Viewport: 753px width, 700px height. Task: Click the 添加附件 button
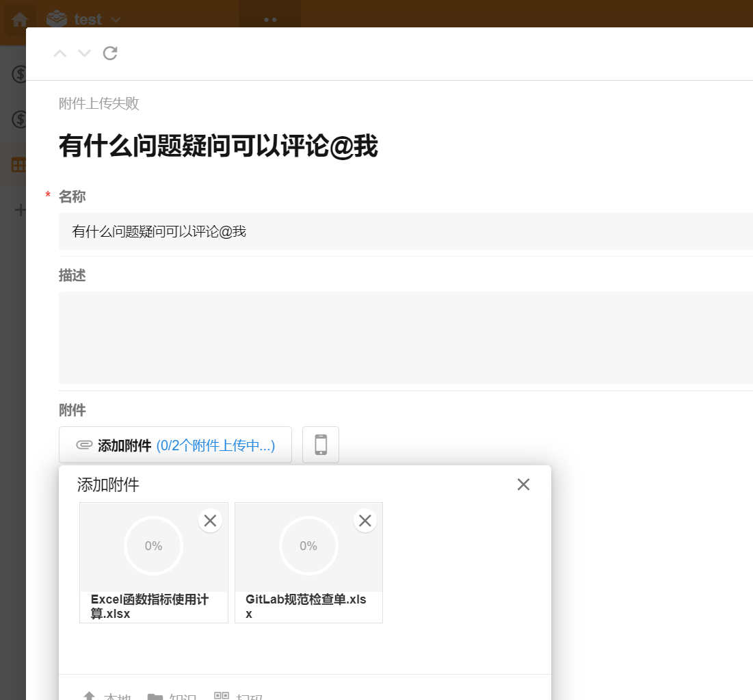175,445
